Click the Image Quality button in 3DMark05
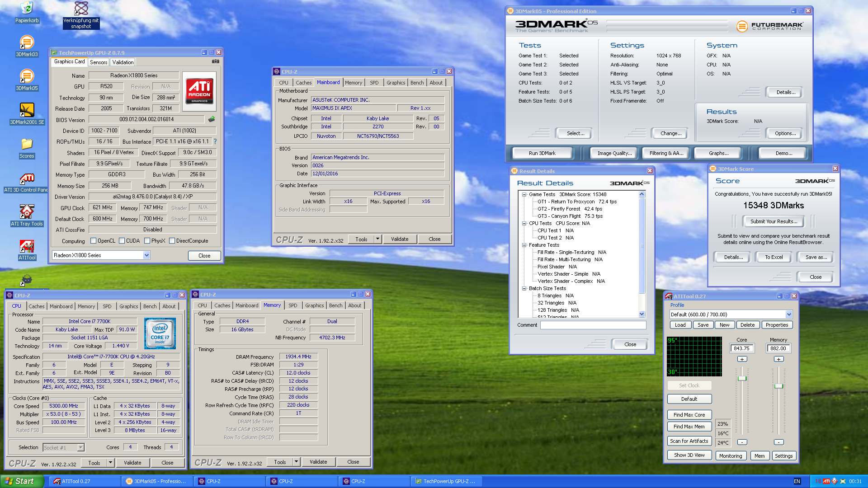The image size is (868, 488). click(x=614, y=153)
